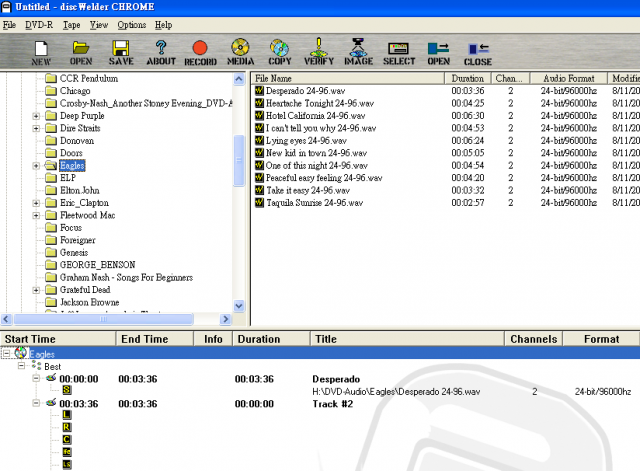This screenshot has height=471, width=640.
Task: Click the Start Time column header
Action: click(58, 339)
